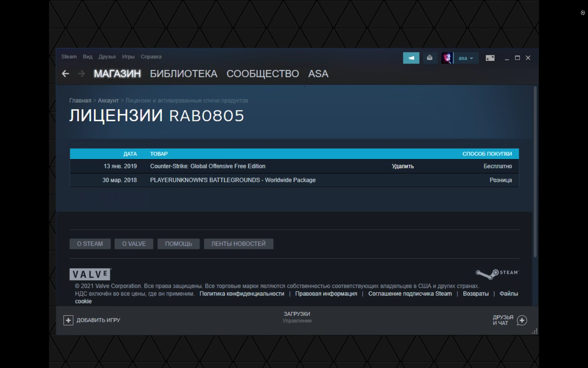This screenshot has height=368, width=588.
Task: Click the О VALVE button
Action: pyautogui.click(x=134, y=244)
